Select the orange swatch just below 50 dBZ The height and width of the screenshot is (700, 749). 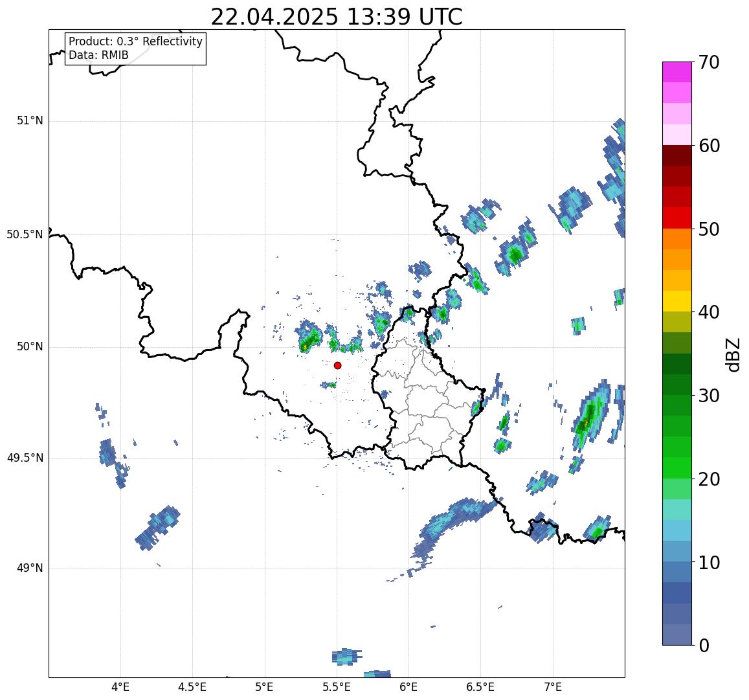point(677,239)
